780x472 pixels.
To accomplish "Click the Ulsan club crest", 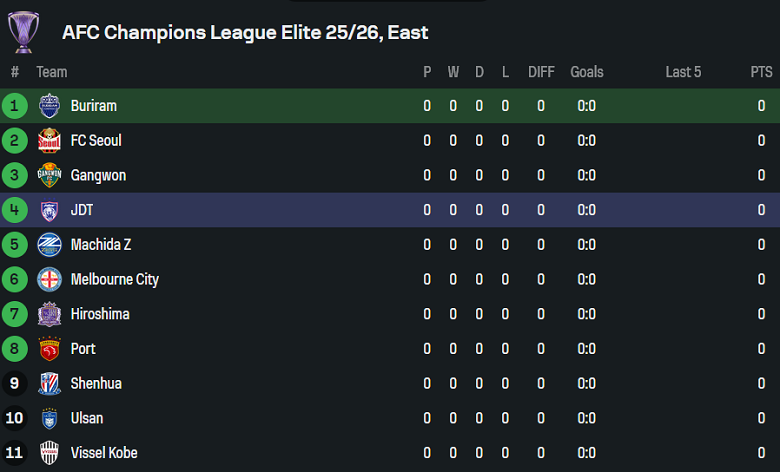I will coord(49,418).
